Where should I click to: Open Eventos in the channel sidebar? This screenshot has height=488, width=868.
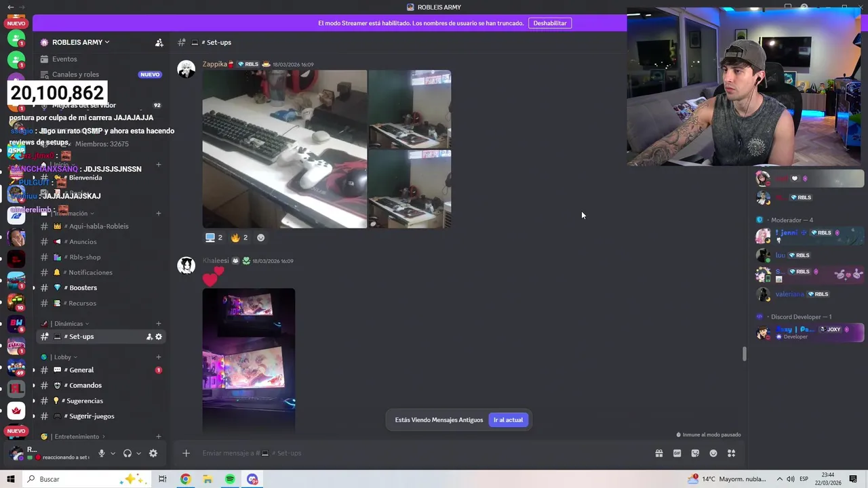pyautogui.click(x=100, y=59)
